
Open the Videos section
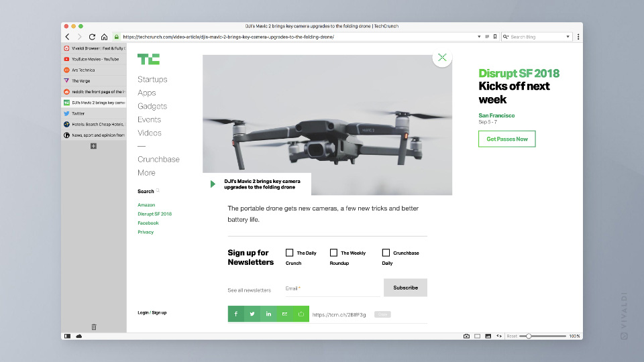[150, 133]
